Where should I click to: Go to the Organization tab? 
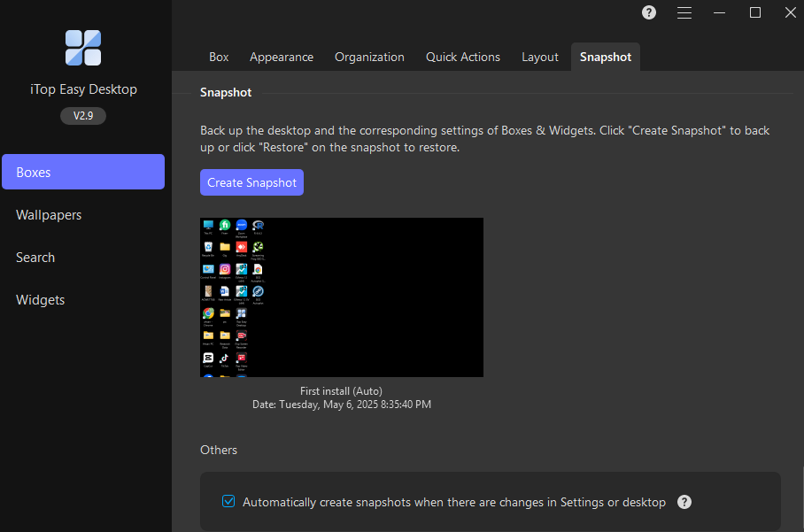point(369,57)
